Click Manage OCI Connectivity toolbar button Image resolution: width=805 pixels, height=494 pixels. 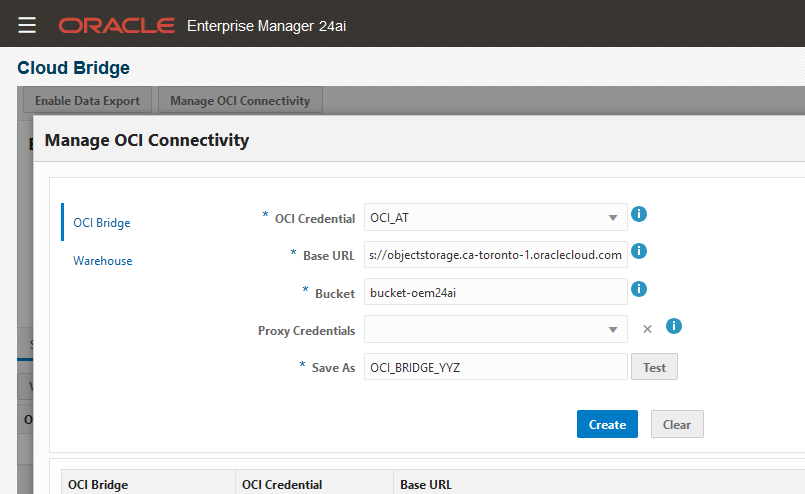(240, 101)
